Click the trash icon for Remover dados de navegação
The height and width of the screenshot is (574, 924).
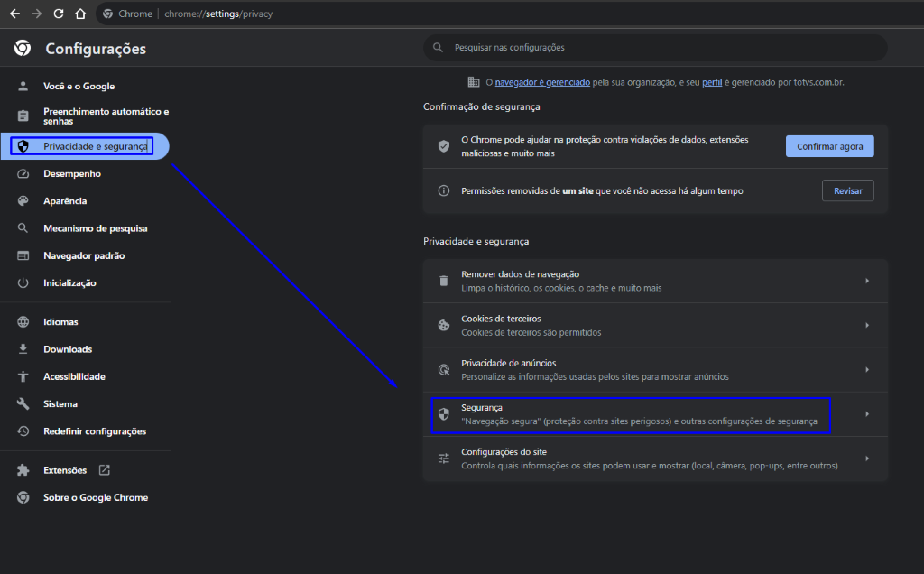443,281
